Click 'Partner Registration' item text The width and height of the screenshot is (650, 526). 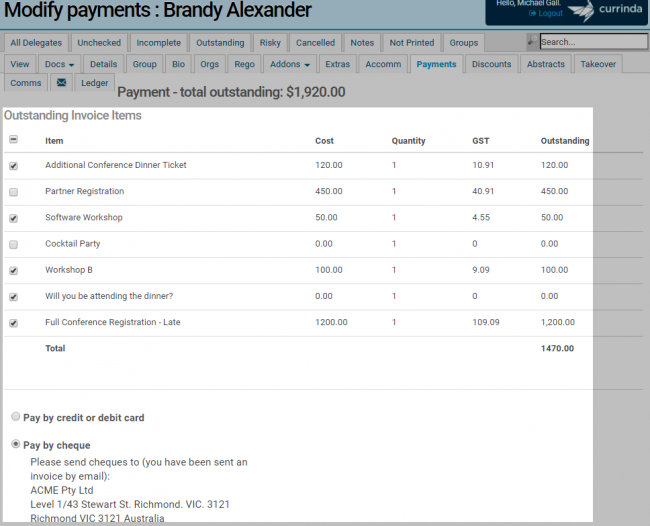tap(85, 191)
